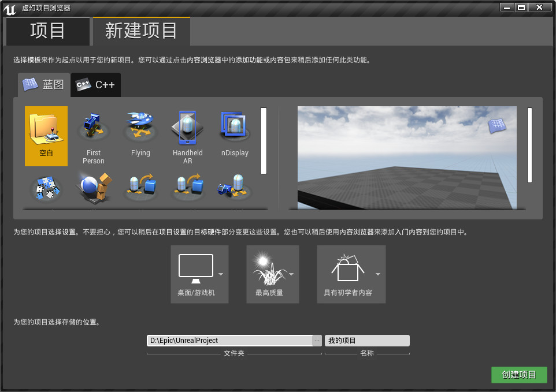
Task: Click the Unreal Engine logo in title bar
Action: click(x=10, y=9)
